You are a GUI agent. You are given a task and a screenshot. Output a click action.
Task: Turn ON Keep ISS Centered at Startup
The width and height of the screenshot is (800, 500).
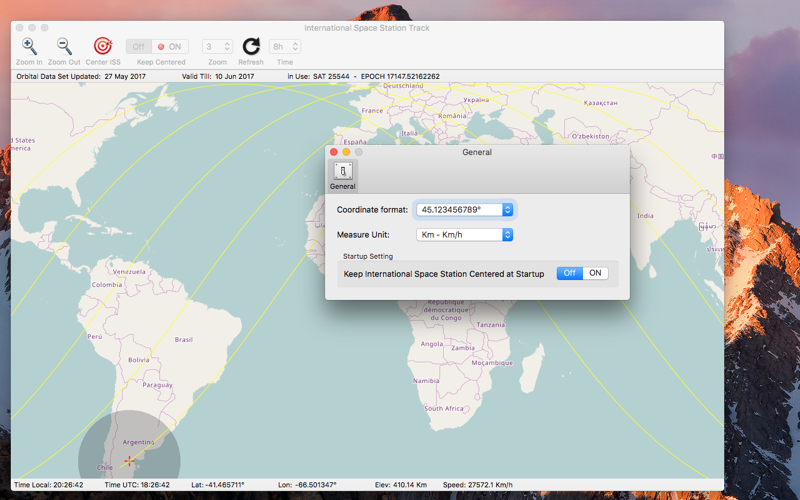595,273
